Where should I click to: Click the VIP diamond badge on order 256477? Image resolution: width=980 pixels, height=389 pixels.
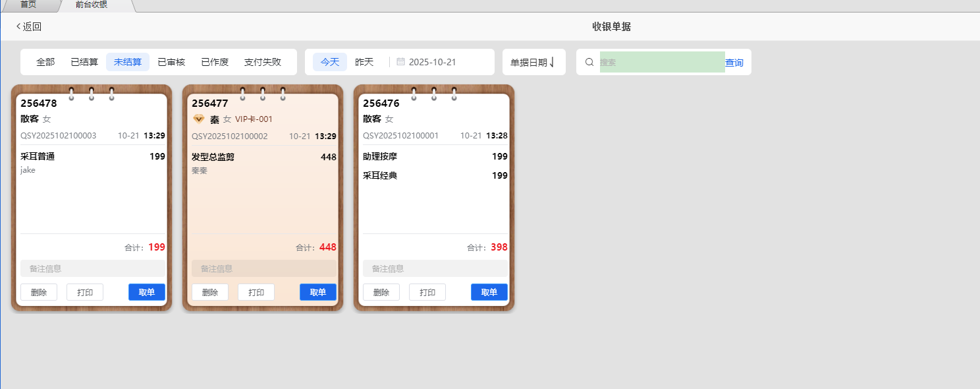[198, 119]
